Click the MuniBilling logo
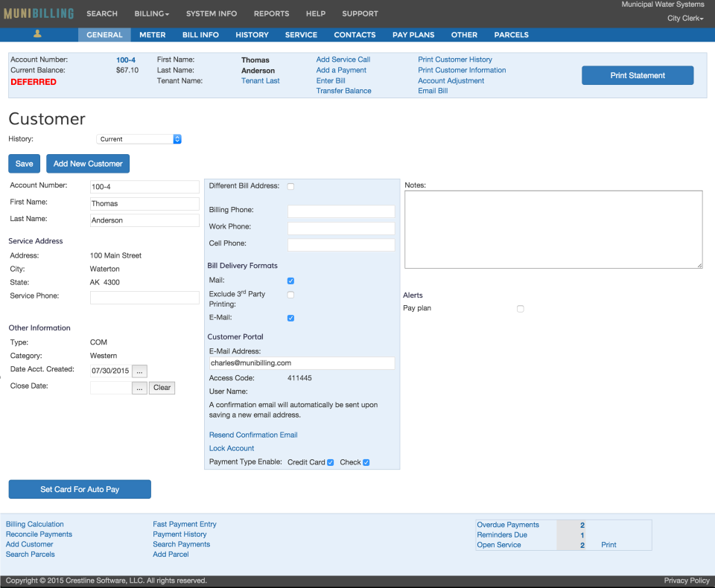 click(41, 13)
